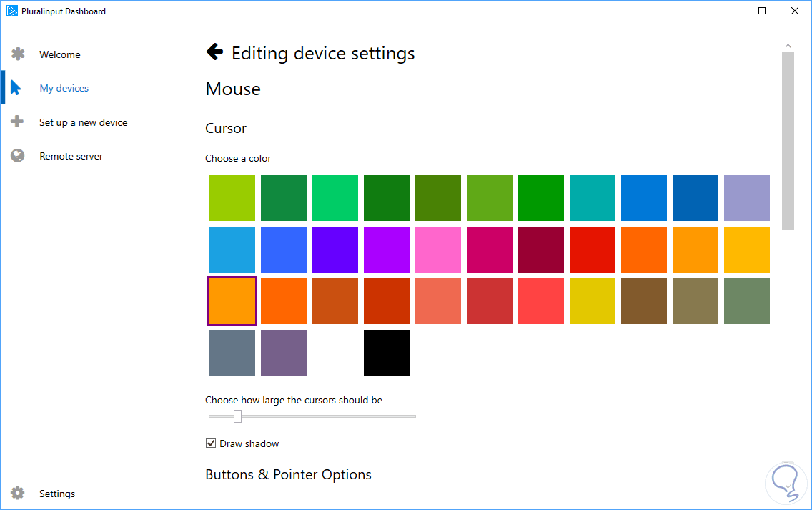The height and width of the screenshot is (510, 812).
Task: Click the plus icon for new device
Action: (x=18, y=122)
